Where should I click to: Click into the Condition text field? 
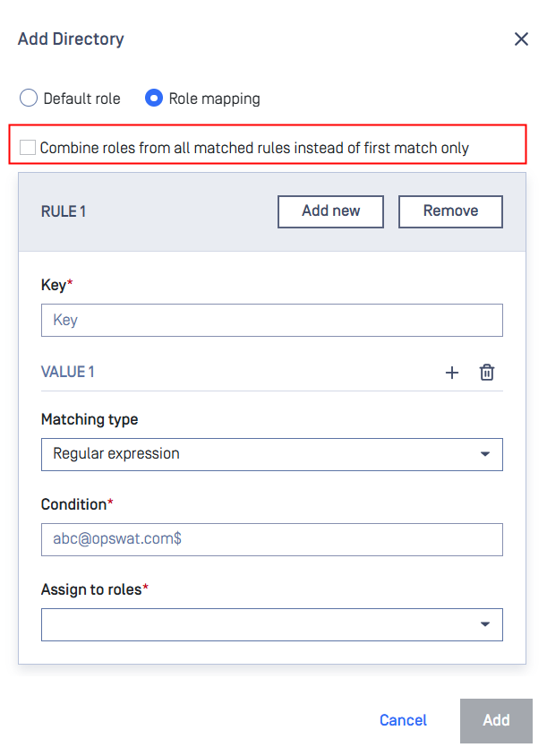coord(271,539)
